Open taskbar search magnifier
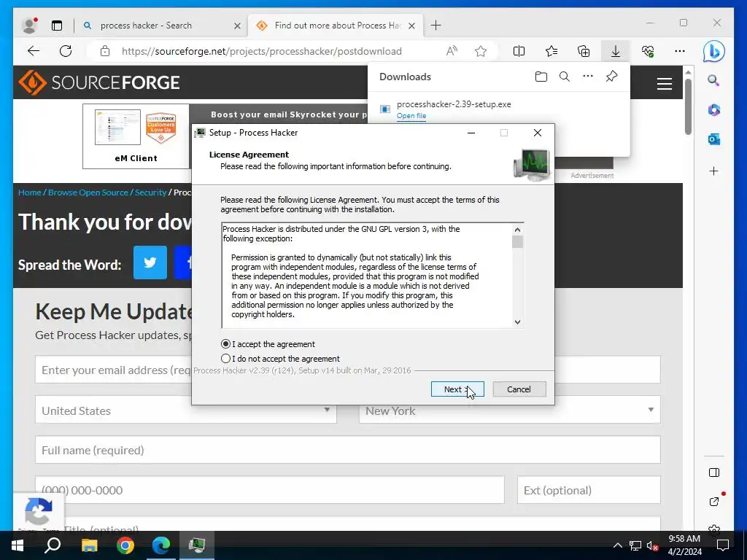The height and width of the screenshot is (560, 747). pos(53,545)
